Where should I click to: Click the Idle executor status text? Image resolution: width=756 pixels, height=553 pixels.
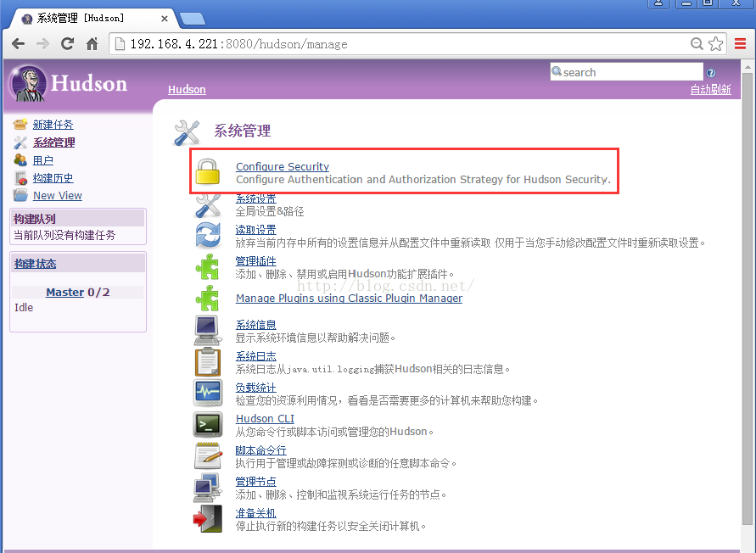[x=24, y=308]
